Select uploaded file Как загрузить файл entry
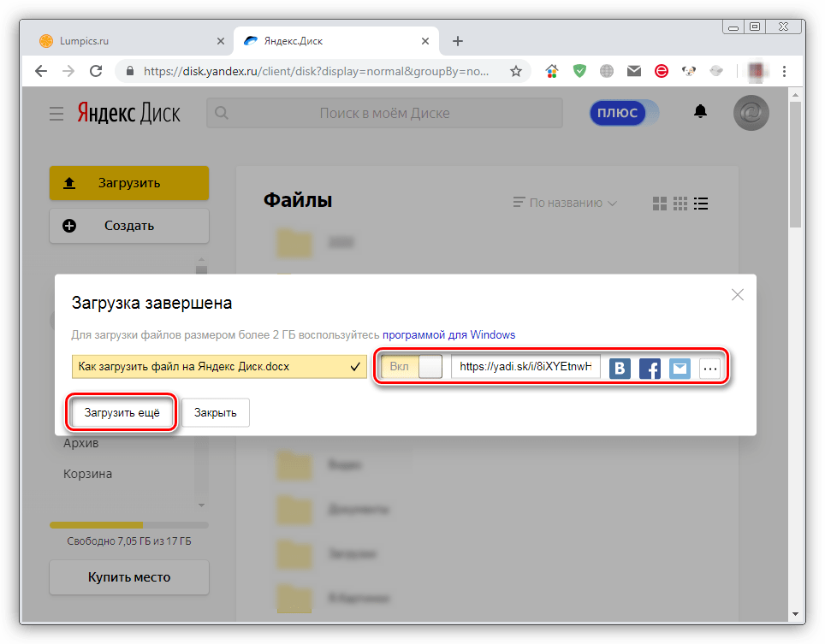This screenshot has width=825, height=644. [219, 366]
